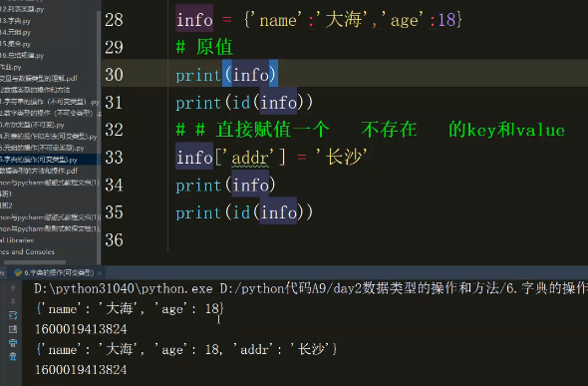Click the scroll-to-end icon in the console
Viewport: 588px width, 386px height.
click(13, 329)
